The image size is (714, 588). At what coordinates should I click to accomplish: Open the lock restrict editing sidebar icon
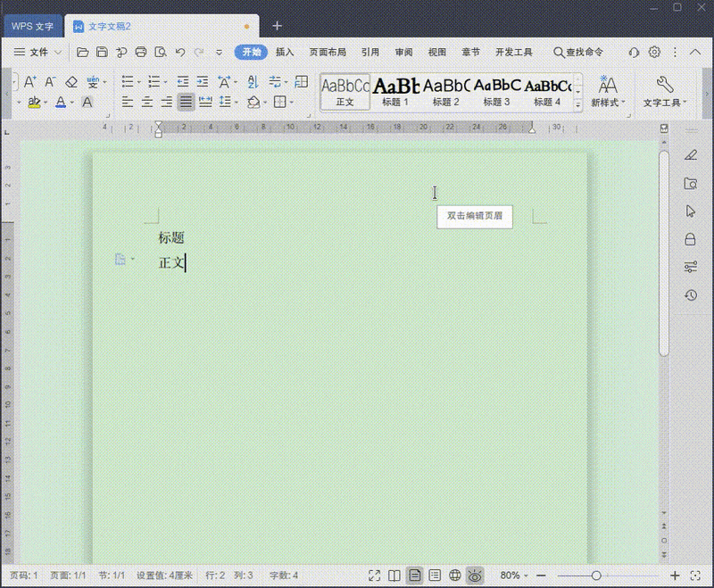tap(690, 239)
